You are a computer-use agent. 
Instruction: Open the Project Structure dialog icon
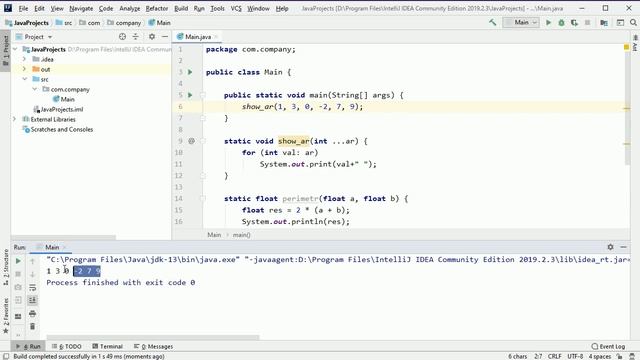(604, 22)
